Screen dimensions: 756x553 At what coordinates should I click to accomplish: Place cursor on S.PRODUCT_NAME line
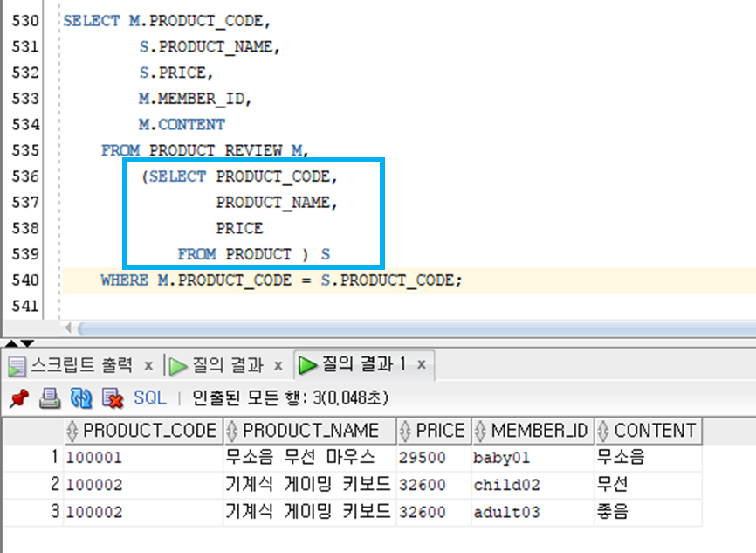point(210,47)
